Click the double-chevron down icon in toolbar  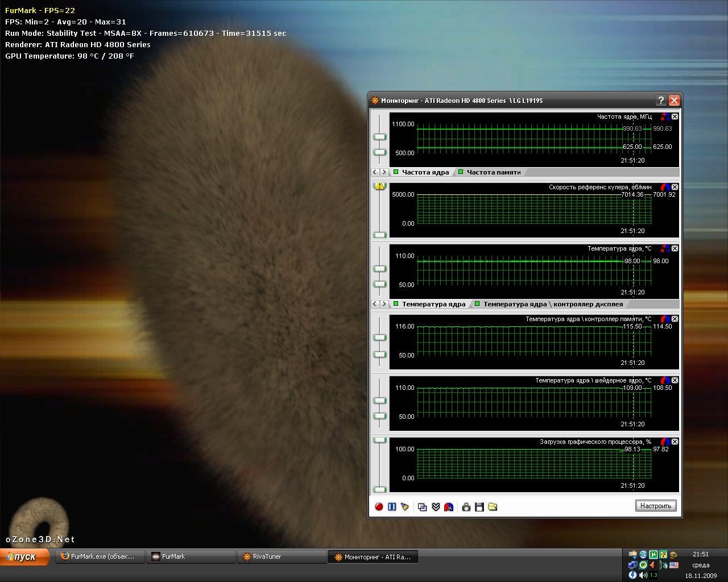coord(436,507)
